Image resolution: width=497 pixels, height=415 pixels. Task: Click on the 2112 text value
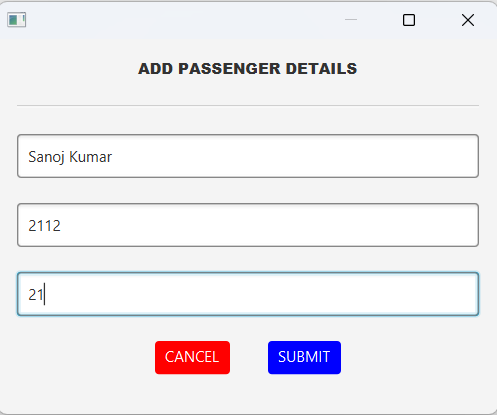45,226
